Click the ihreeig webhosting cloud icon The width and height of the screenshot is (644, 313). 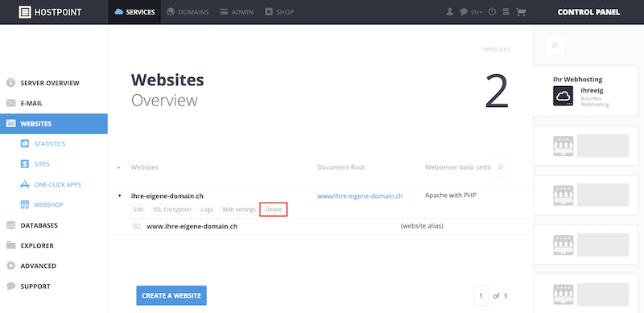(x=563, y=96)
